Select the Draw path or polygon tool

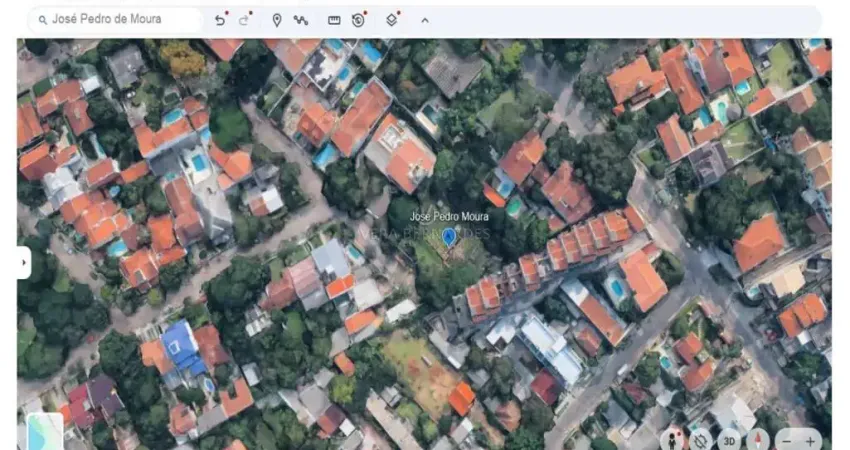tap(300, 21)
